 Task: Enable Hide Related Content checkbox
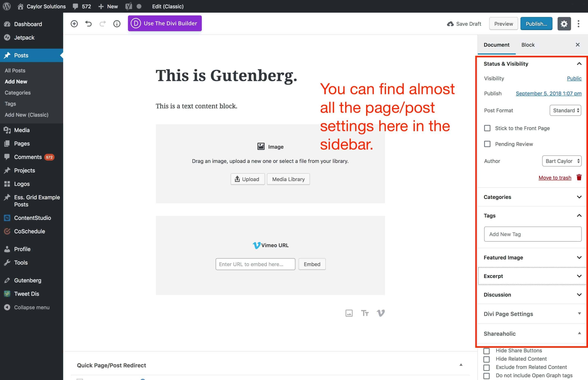(x=486, y=359)
